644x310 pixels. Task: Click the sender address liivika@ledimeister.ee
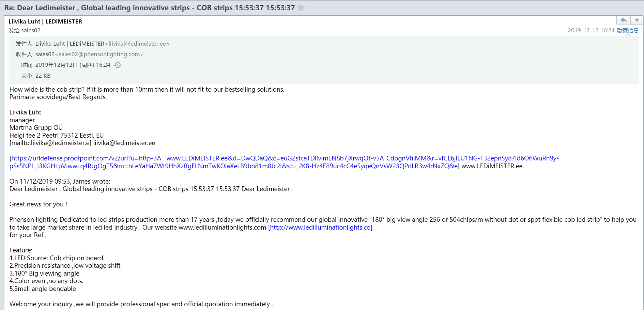coord(137,44)
